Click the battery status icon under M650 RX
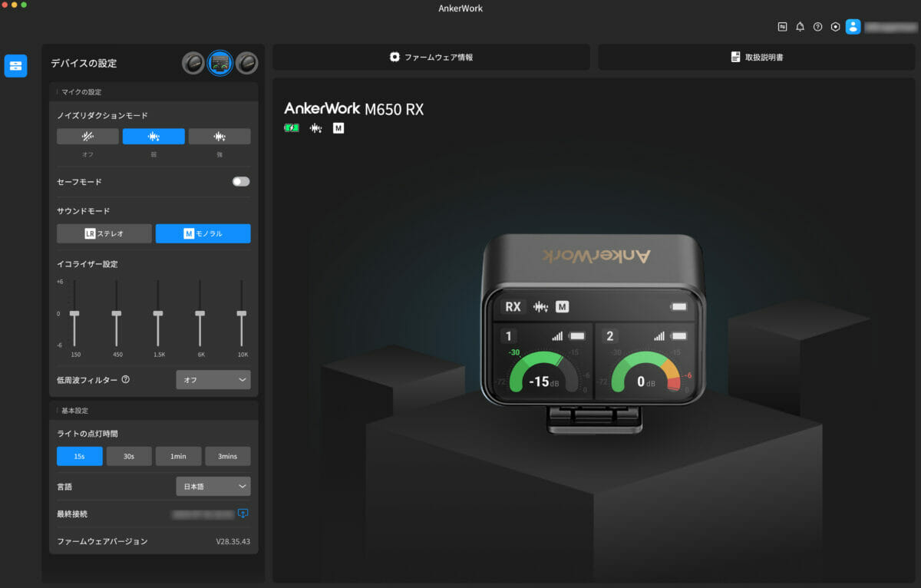Viewport: 921px width, 588px height. pos(292,128)
